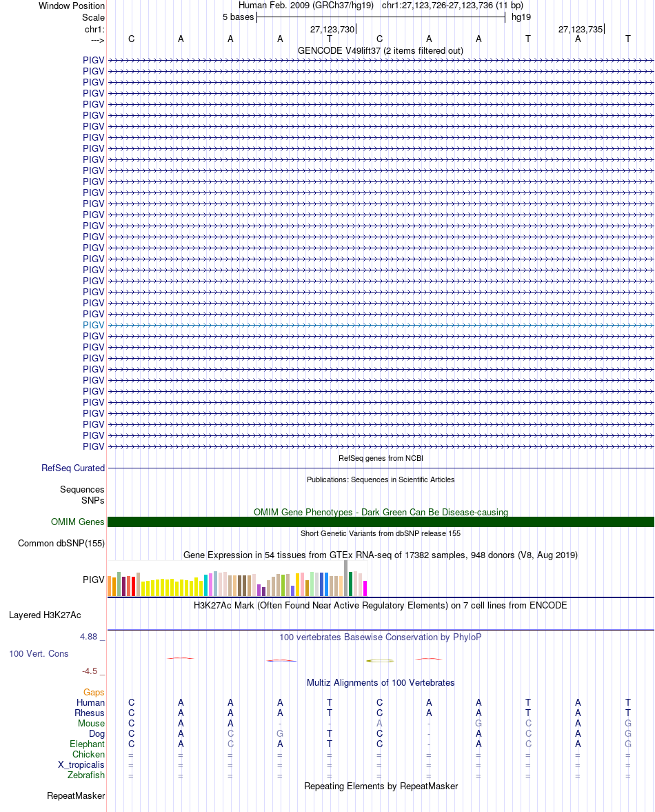Screen dimensions: 655x812
Task: Click the olive-yellow mark in conservation track
Action: click(x=380, y=661)
